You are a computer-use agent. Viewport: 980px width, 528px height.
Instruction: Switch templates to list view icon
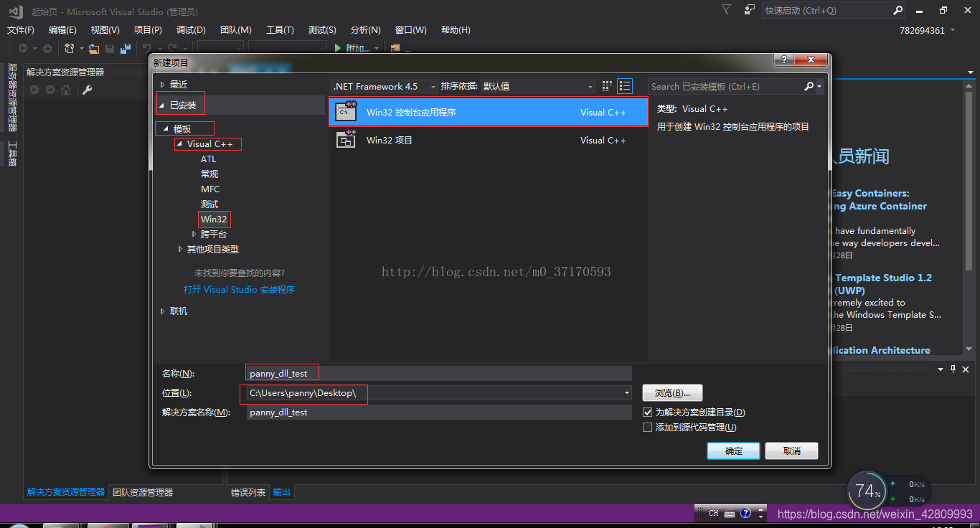625,86
